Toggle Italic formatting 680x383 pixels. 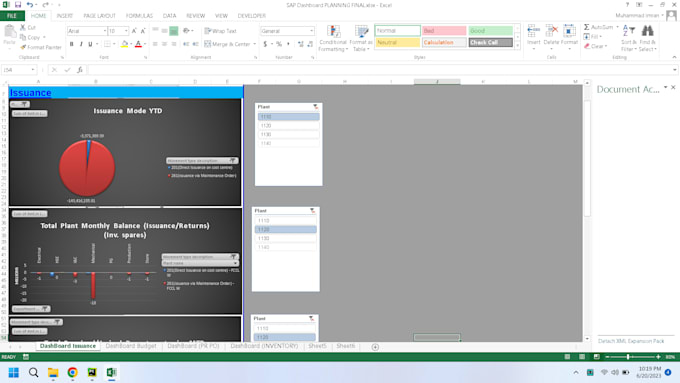click(81, 44)
